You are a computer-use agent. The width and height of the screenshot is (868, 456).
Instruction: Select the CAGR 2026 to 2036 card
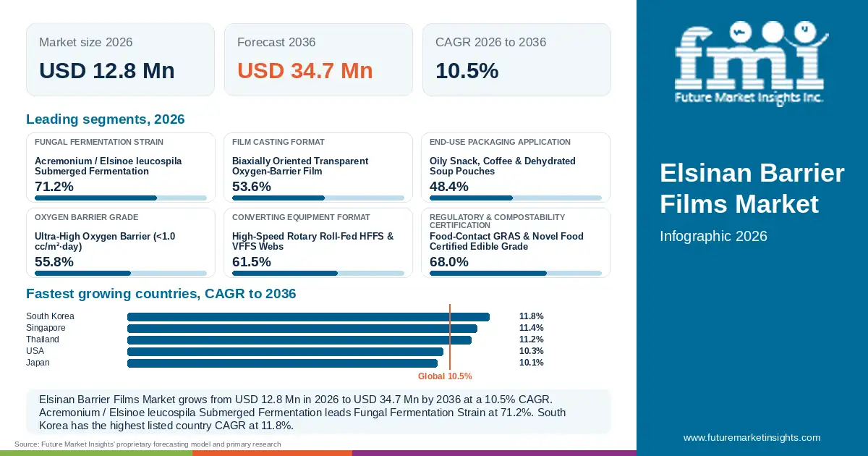pyautogui.click(x=516, y=59)
